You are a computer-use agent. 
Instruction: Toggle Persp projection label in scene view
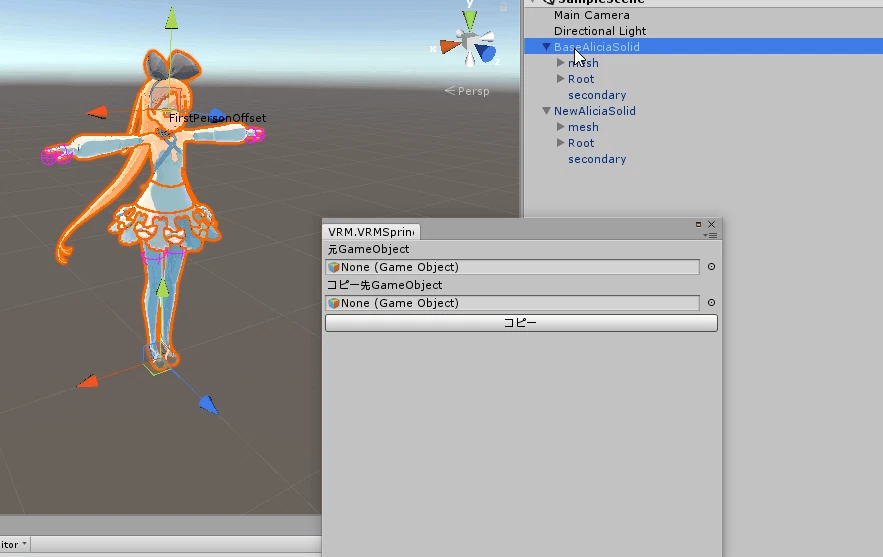point(467,91)
